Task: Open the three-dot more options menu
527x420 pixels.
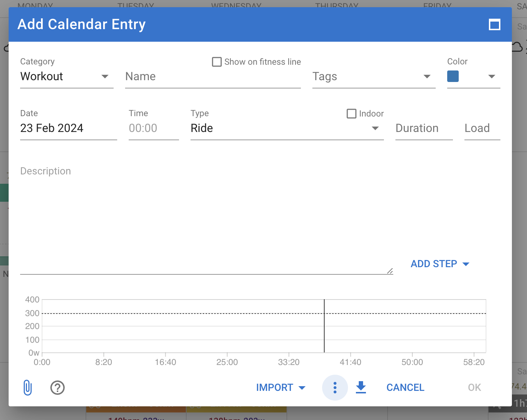Action: [335, 388]
